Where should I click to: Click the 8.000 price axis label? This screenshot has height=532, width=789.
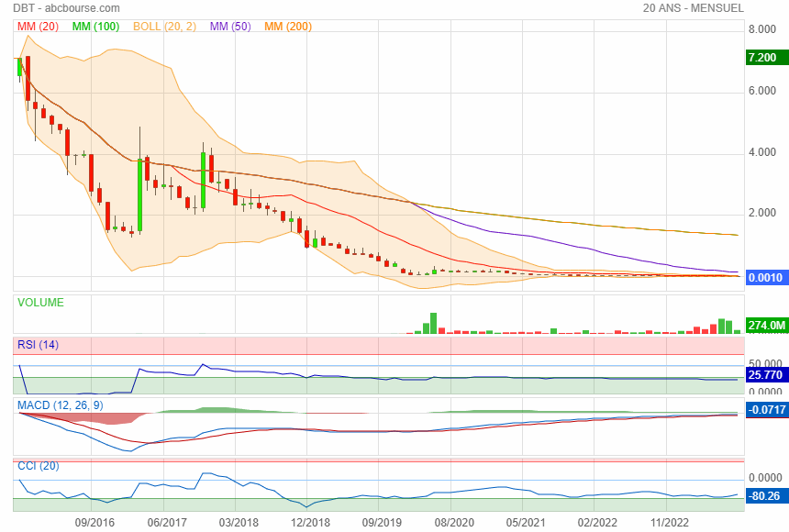761,29
